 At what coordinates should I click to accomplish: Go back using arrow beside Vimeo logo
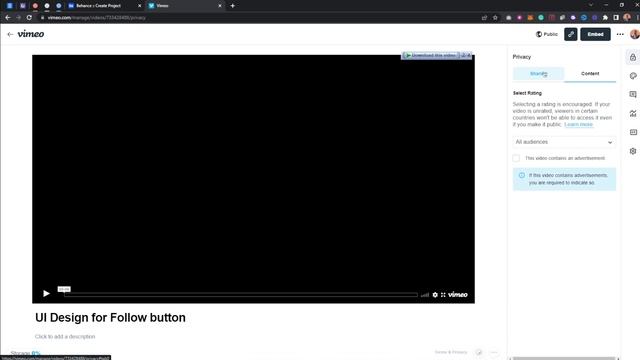click(x=10, y=35)
